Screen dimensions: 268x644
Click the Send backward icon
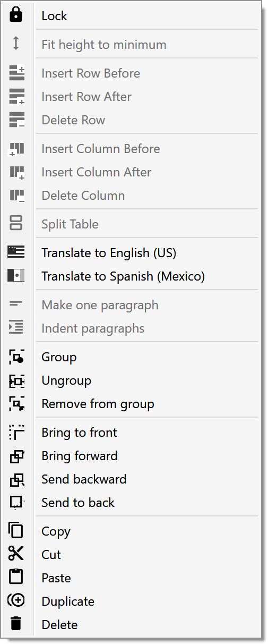coord(16,479)
